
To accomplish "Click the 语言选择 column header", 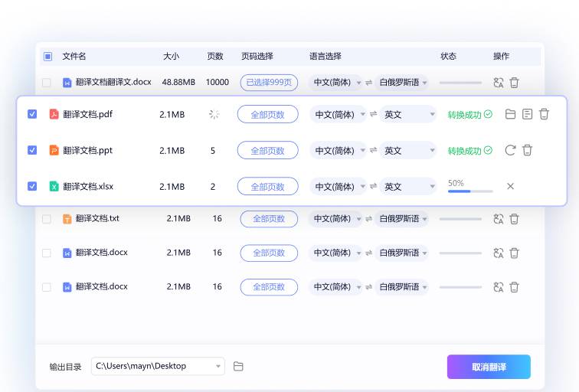I will (x=325, y=57).
